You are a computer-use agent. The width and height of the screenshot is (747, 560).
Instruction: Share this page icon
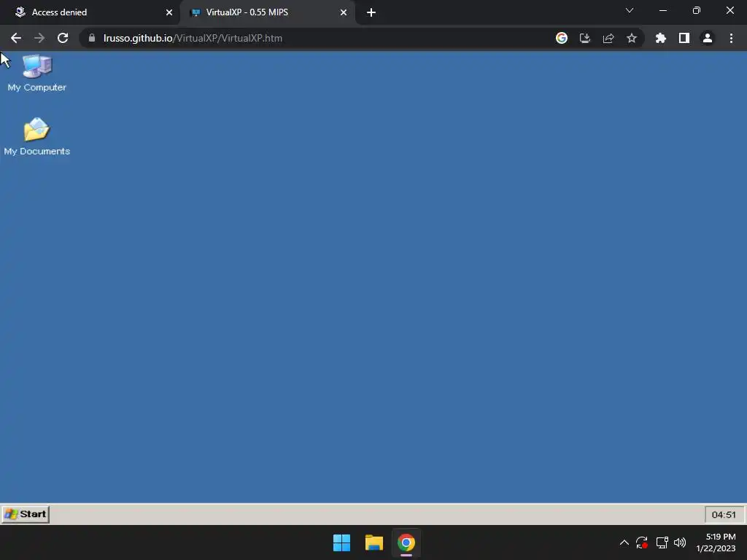[608, 38]
